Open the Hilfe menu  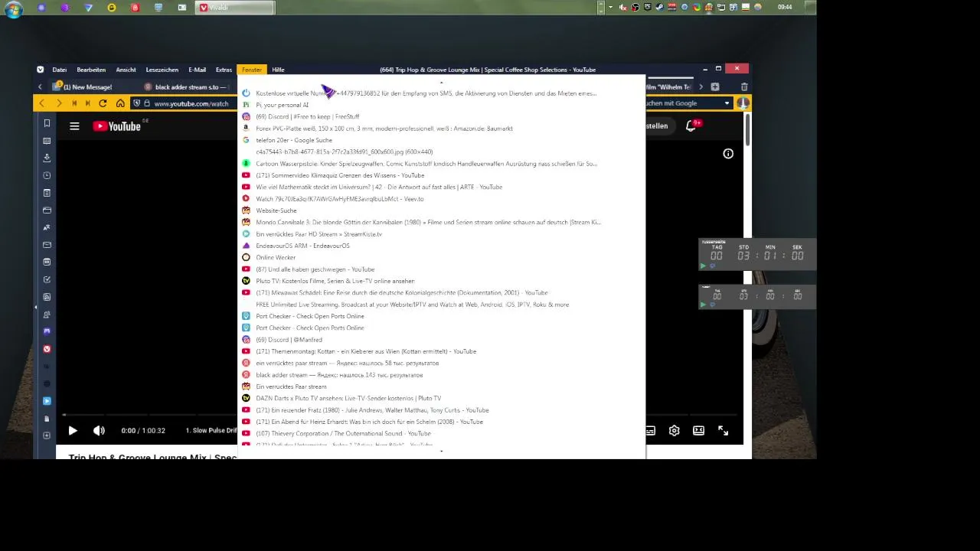[x=278, y=70]
